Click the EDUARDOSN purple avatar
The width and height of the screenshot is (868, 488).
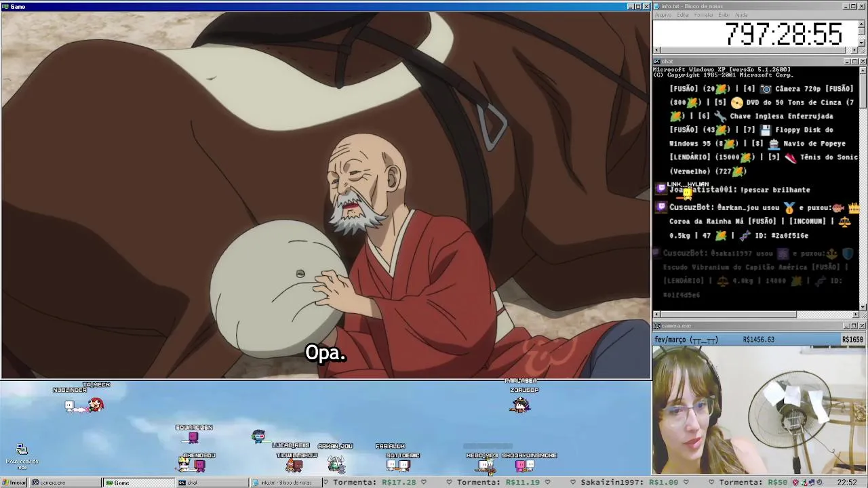point(194,438)
